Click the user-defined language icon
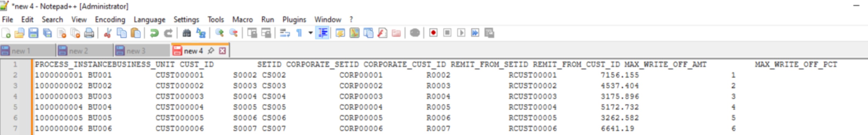The width and height of the screenshot is (868, 135). [x=340, y=33]
